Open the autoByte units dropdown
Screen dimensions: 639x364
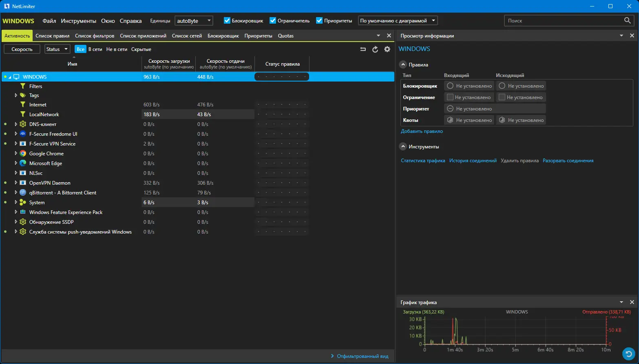(194, 21)
